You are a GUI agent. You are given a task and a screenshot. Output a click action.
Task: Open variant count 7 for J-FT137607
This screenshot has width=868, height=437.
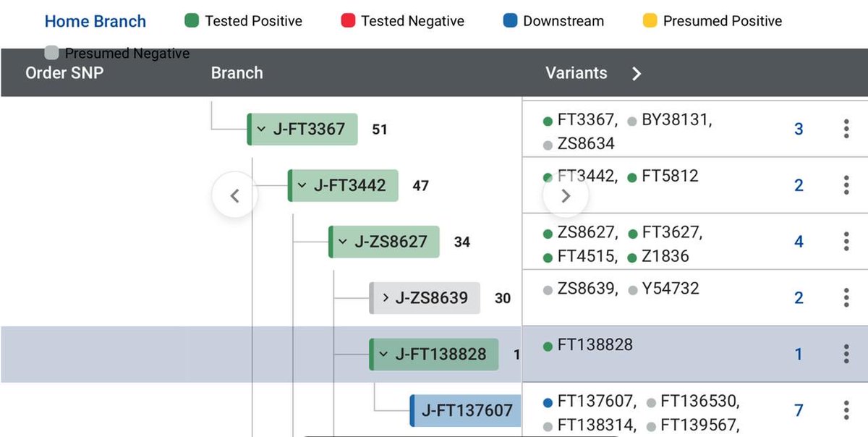coord(799,411)
